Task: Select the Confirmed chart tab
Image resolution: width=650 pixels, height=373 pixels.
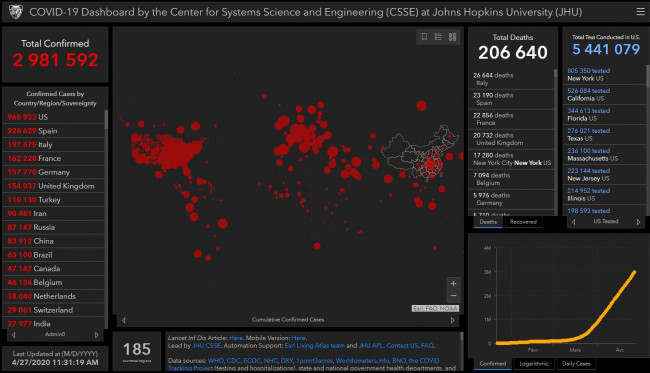Action: [492, 363]
